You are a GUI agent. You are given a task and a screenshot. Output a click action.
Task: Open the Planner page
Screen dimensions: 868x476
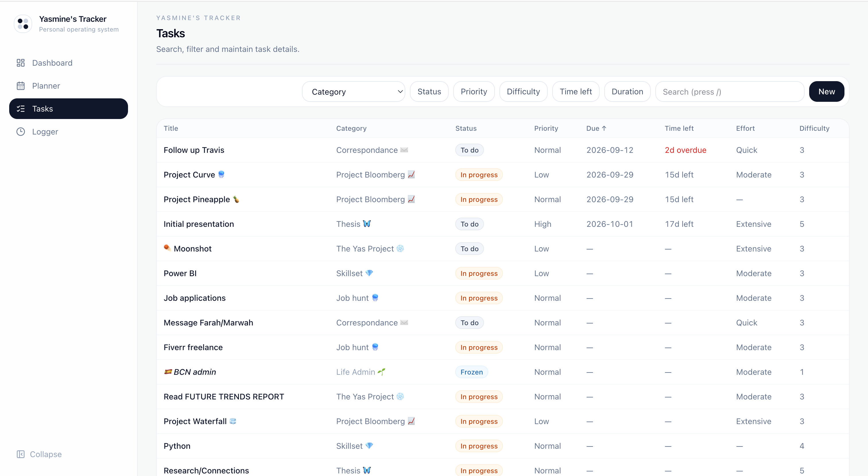tap(68, 86)
